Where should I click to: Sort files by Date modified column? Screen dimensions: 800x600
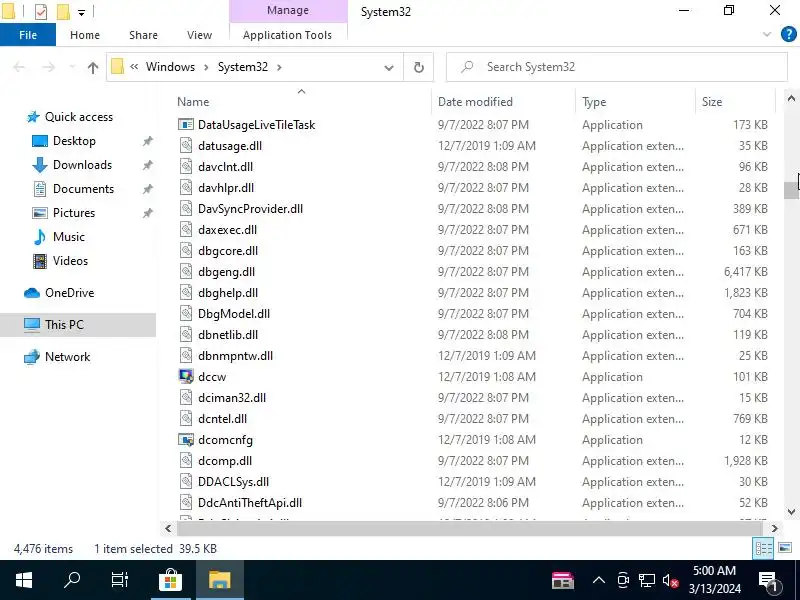[475, 102]
